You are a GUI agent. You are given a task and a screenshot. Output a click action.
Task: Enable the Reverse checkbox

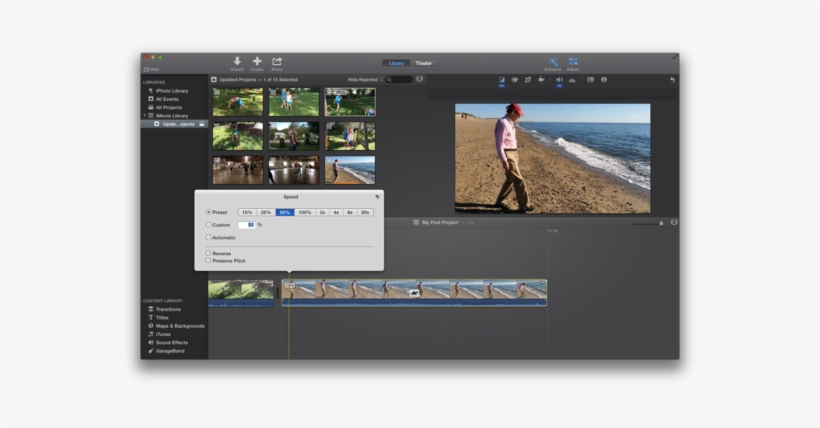coord(208,253)
